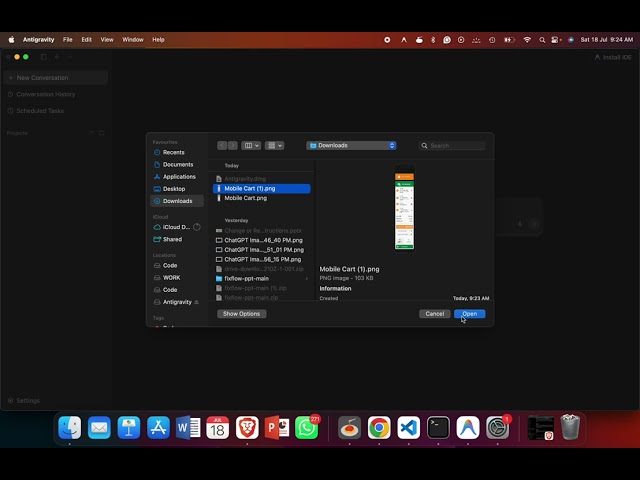The width and height of the screenshot is (640, 480).
Task: Open Control Centre from menu bar
Action: 556,40
